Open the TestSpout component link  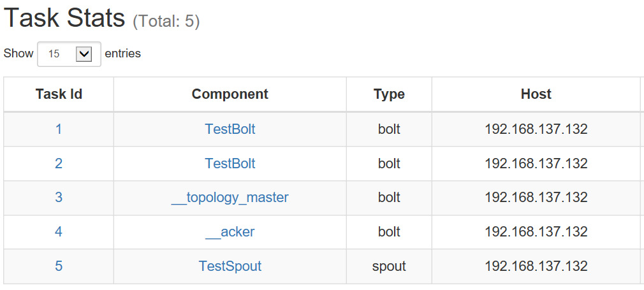(230, 266)
